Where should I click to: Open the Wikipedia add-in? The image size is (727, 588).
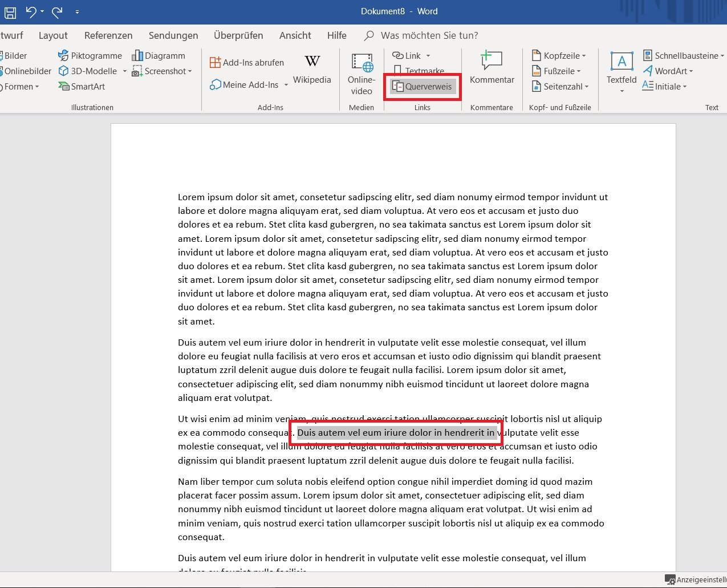pyautogui.click(x=312, y=69)
